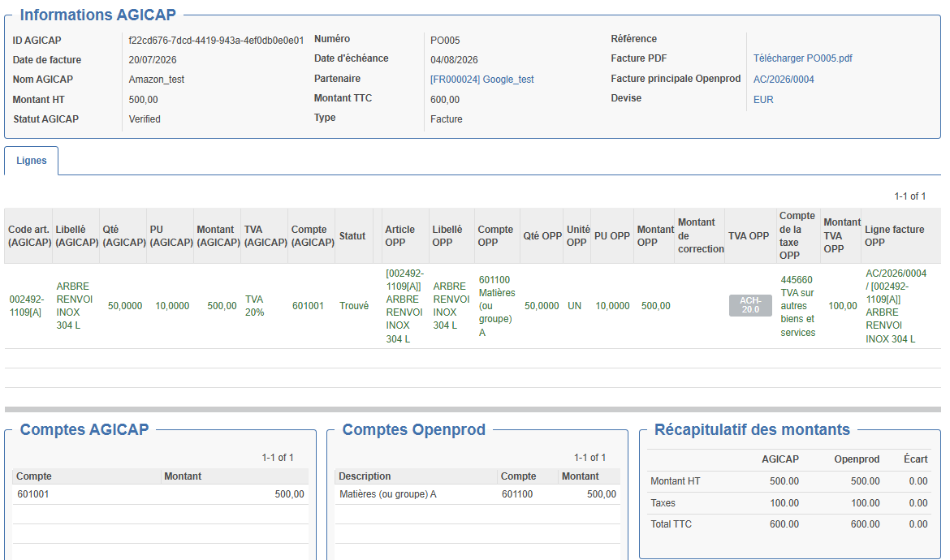Image resolution: width=950 pixels, height=560 pixels.
Task: Select Matières (ou groupe) A row in Comptes Openprod
Action: [x=477, y=494]
